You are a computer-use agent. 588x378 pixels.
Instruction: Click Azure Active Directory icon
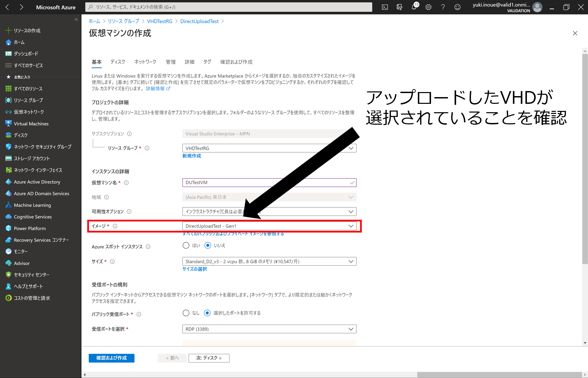tap(8, 182)
